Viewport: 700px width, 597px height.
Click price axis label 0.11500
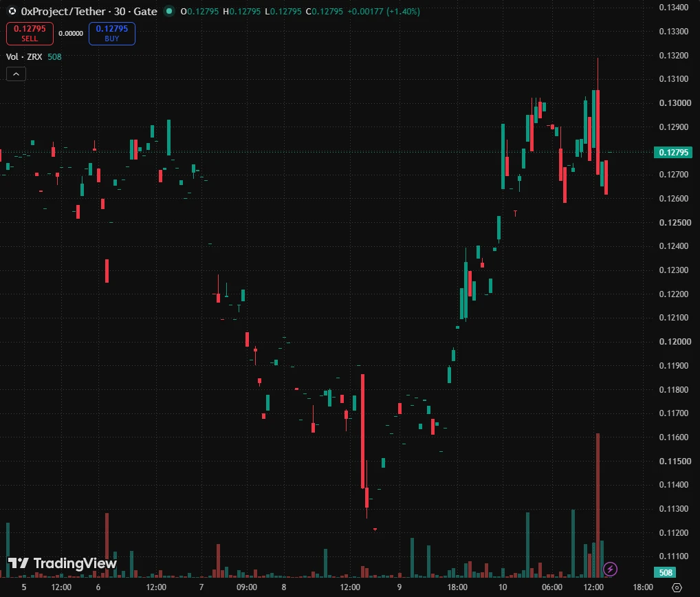point(675,461)
